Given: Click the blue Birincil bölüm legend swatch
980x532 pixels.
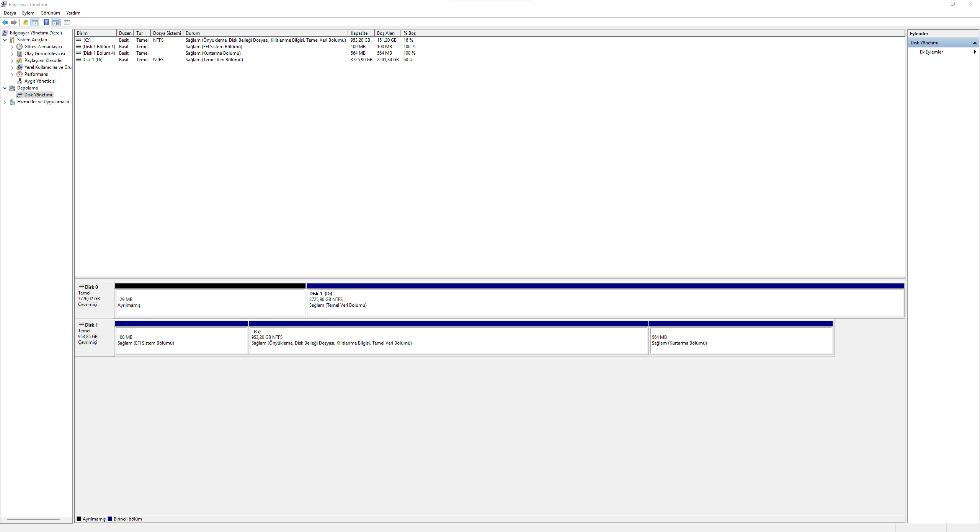Looking at the screenshot, I should pyautogui.click(x=110, y=519).
